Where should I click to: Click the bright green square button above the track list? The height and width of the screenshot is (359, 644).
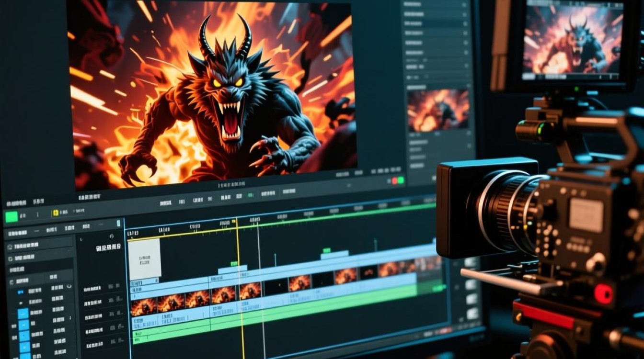pyautogui.click(x=11, y=217)
